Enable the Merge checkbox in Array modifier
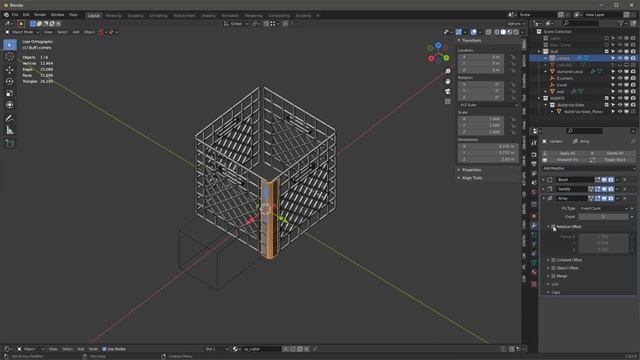The width and height of the screenshot is (640, 360). click(x=553, y=276)
